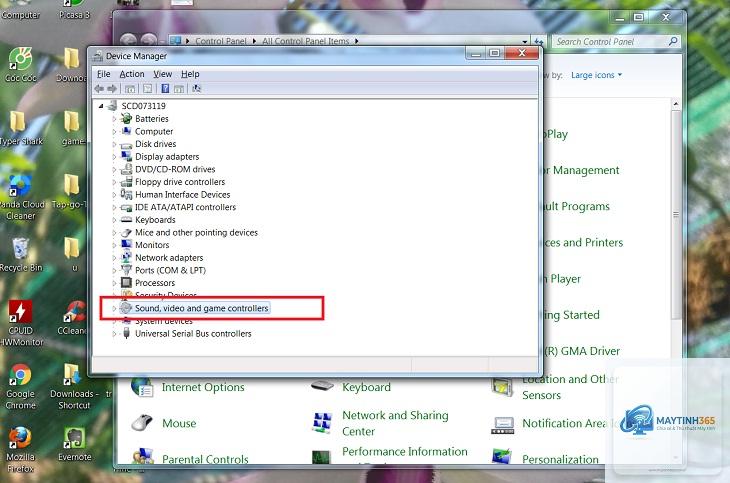
Task: Open Parental Controls in Control Panel
Action: [x=205, y=459]
